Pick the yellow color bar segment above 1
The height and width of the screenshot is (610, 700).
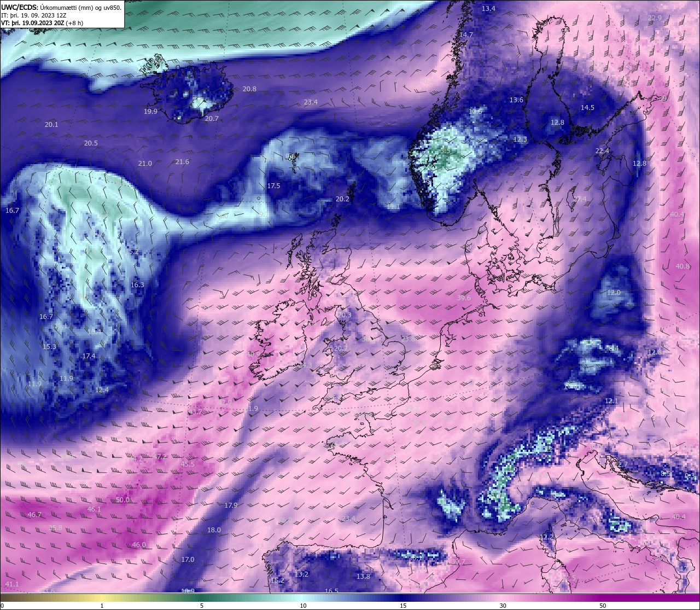[x=102, y=597]
